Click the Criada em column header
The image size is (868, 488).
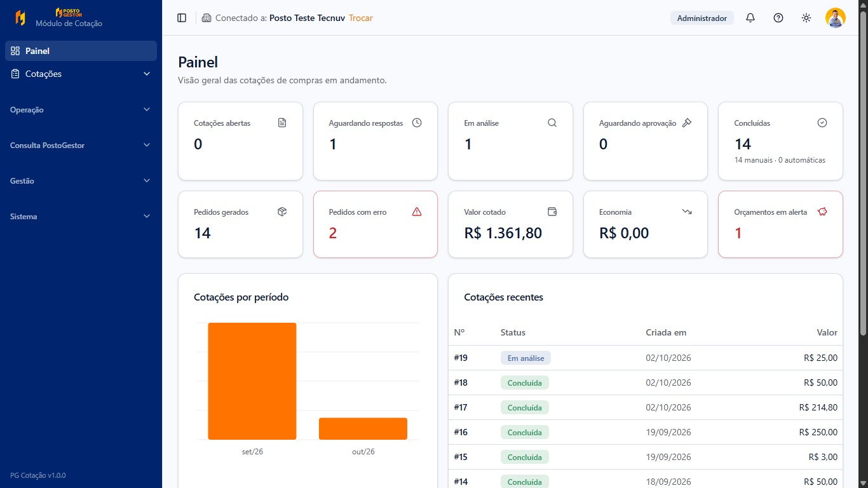point(666,332)
